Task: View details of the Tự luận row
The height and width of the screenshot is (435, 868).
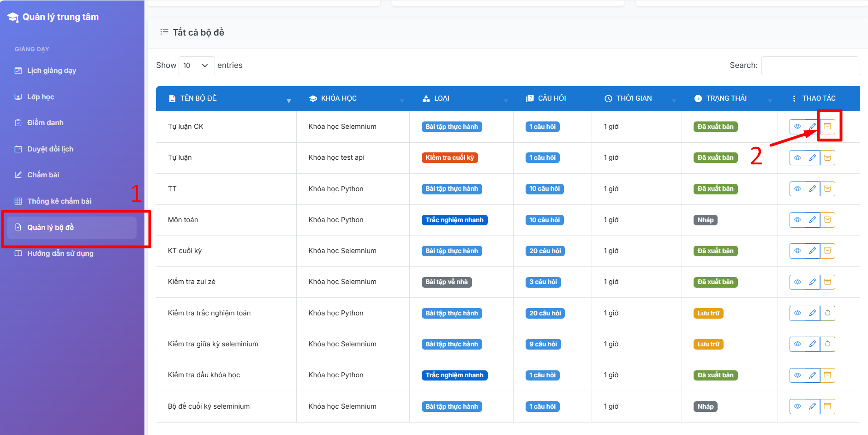Action: [x=797, y=157]
